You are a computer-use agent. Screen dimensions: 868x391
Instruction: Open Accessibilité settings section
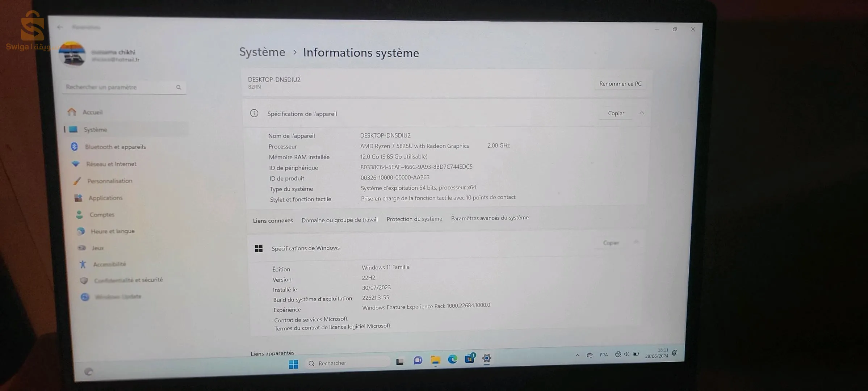pyautogui.click(x=109, y=264)
